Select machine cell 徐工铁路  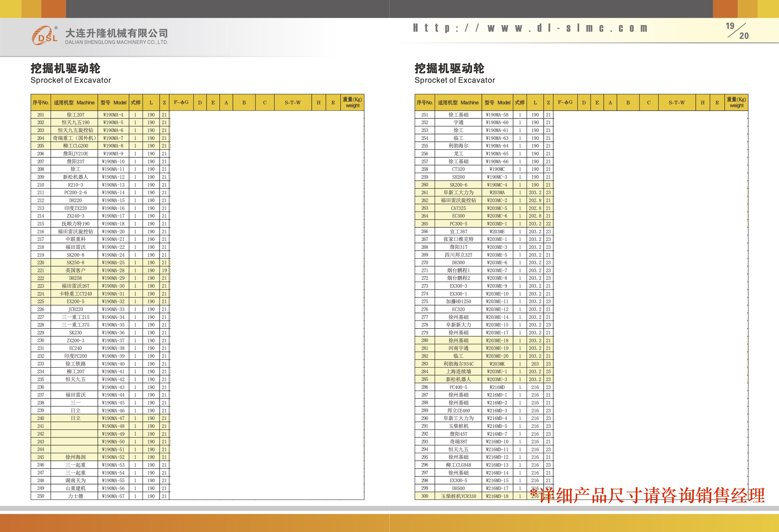click(74, 364)
